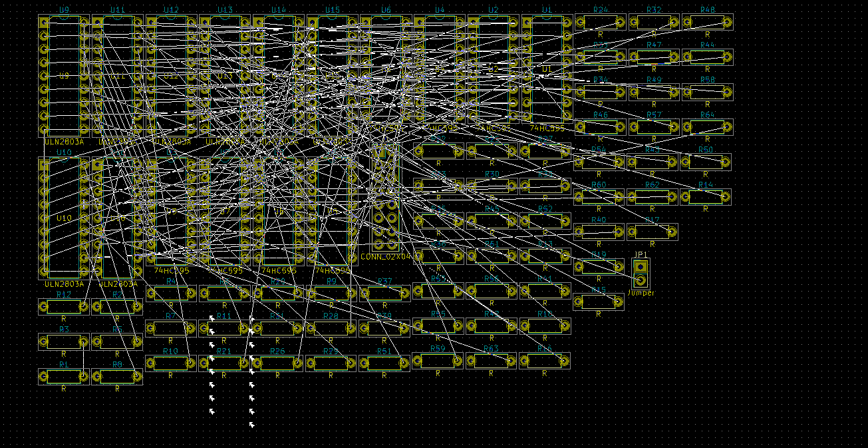Select resistor R9 footprint

click(332, 293)
